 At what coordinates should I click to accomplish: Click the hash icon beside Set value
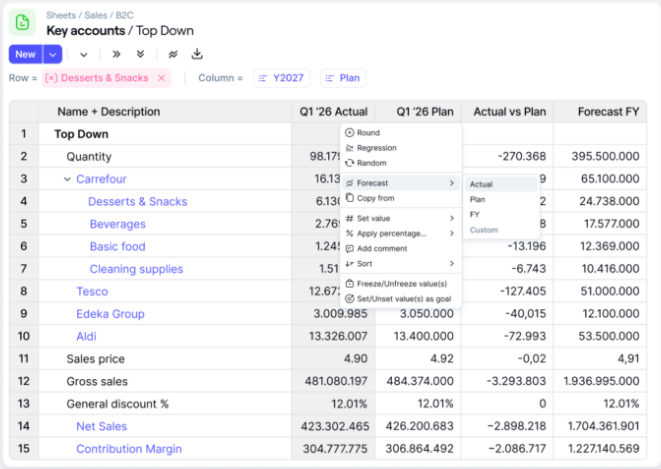point(349,218)
